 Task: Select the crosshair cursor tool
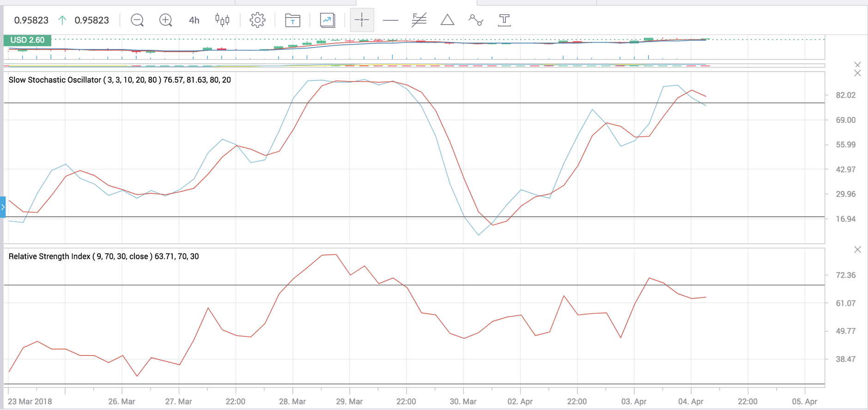click(x=362, y=20)
